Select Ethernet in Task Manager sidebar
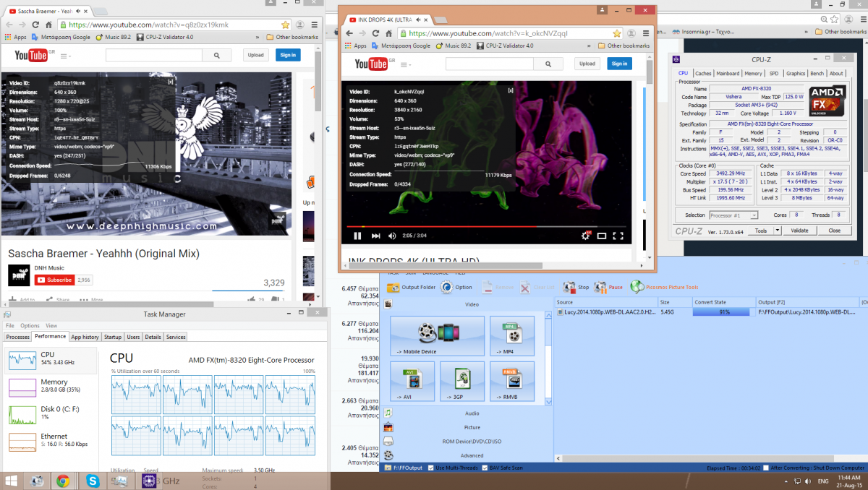 click(x=51, y=441)
